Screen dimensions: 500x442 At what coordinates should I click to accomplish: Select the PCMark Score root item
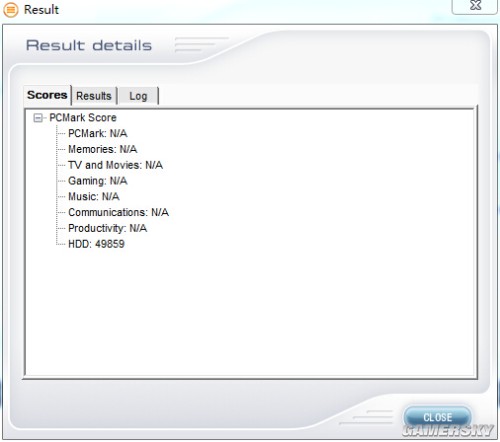(x=83, y=118)
